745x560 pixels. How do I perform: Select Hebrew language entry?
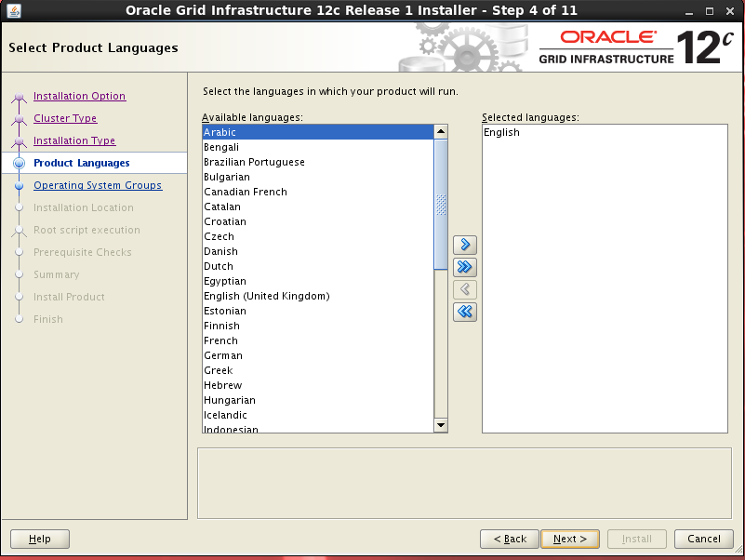pos(318,385)
